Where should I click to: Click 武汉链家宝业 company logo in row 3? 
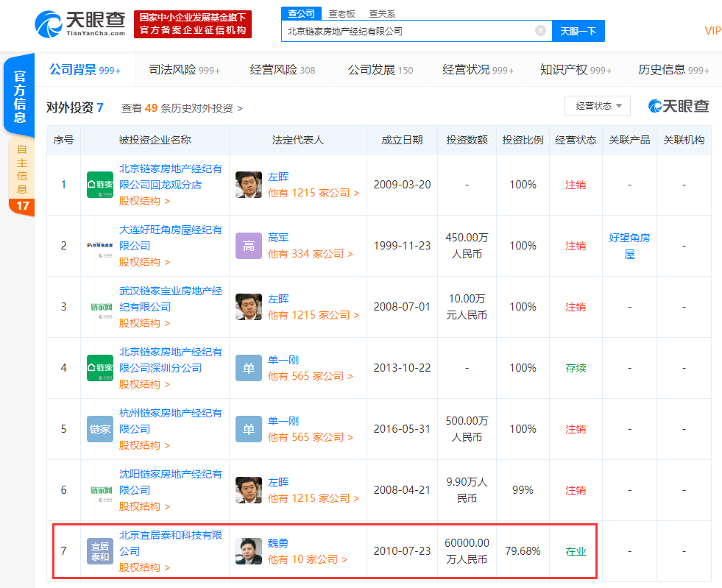pos(100,307)
